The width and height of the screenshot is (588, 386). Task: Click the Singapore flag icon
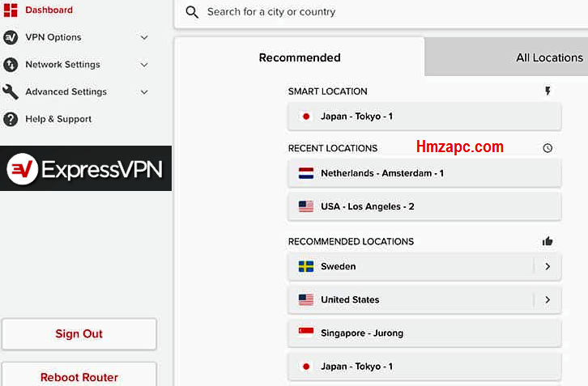tap(306, 333)
